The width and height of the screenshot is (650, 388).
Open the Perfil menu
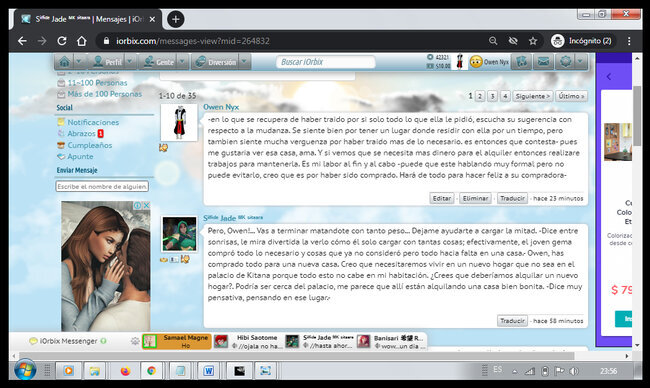[x=107, y=62]
